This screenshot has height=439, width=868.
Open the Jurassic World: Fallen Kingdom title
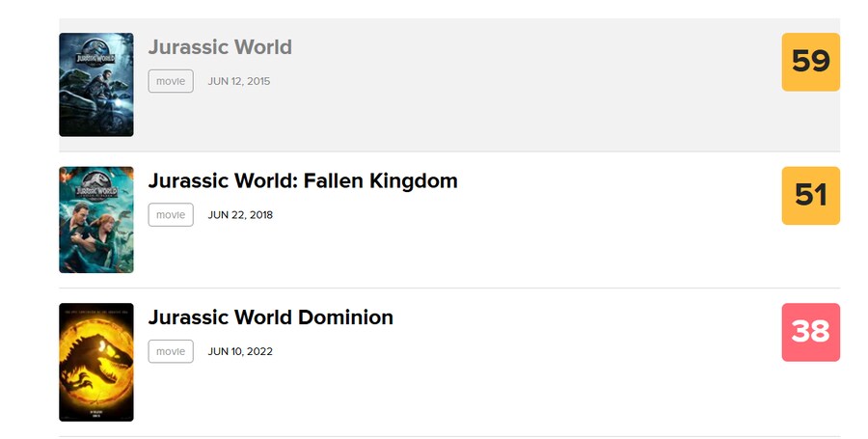[x=303, y=181]
